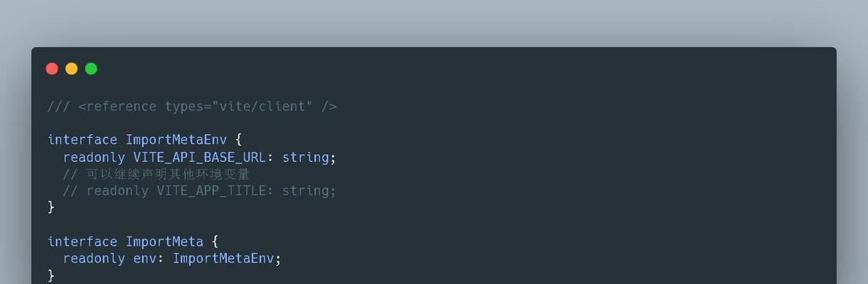868x284 pixels.
Task: Click readonly keyword before env
Action: click(x=94, y=258)
